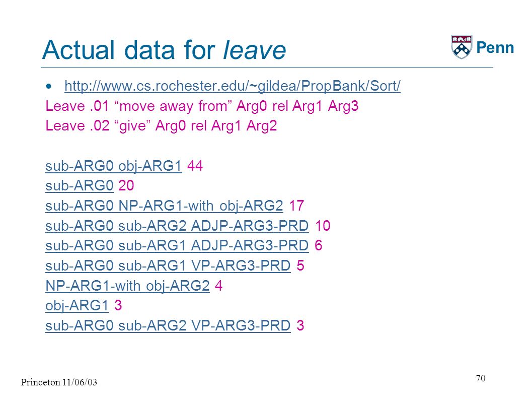
Task: Click the Penn wordmark text
Action: point(495,47)
